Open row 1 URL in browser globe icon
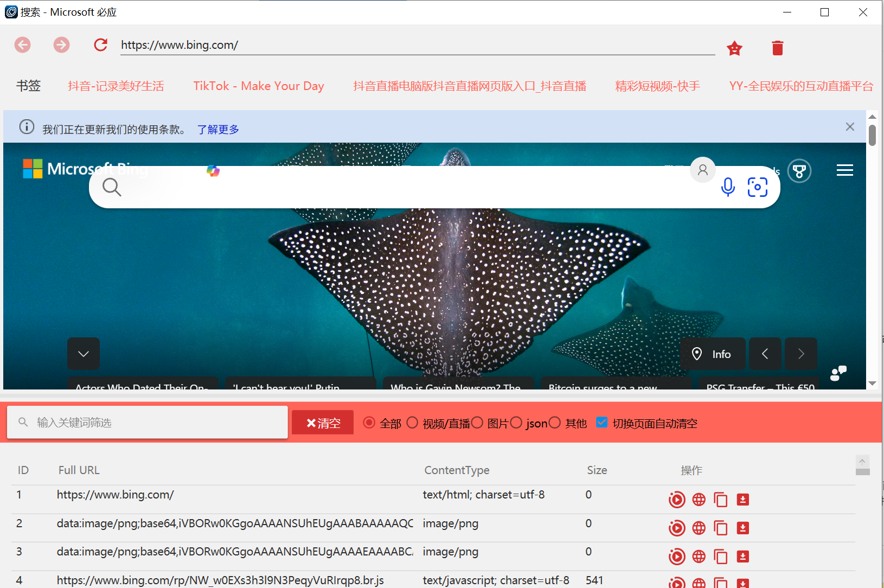884x588 pixels. pyautogui.click(x=699, y=500)
